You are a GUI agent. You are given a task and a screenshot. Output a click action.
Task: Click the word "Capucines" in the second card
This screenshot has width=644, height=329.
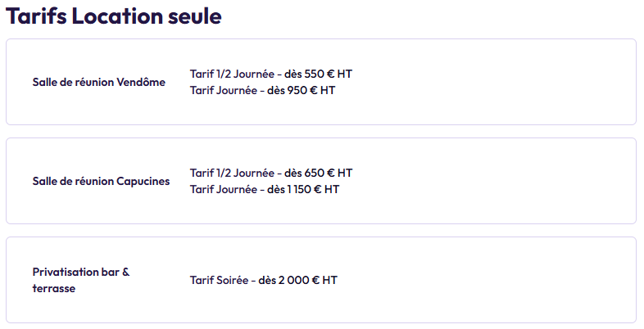(143, 181)
